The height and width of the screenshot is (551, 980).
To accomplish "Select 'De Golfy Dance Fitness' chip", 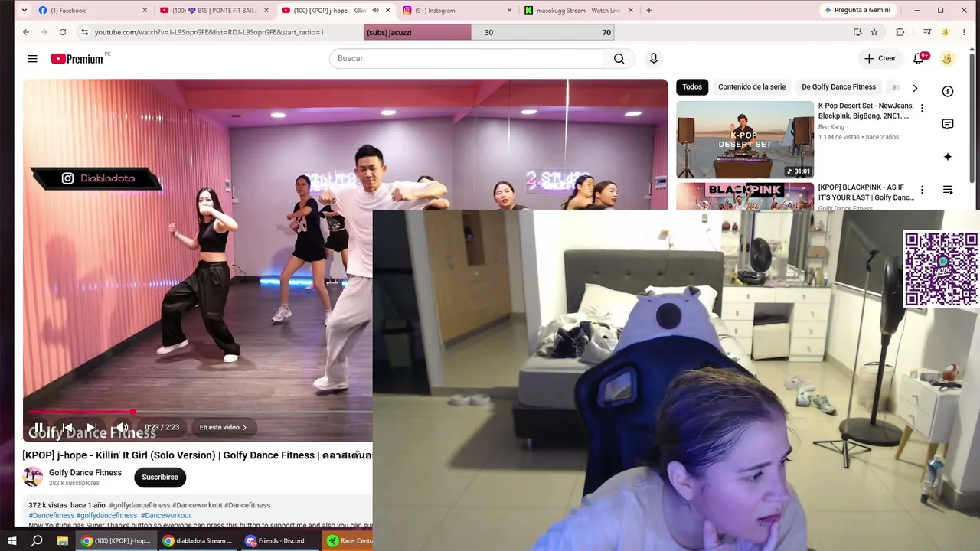I will coord(838,87).
